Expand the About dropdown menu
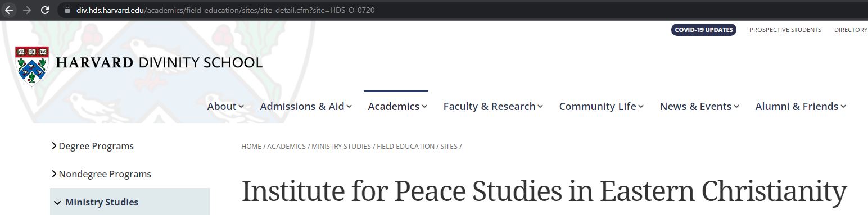This screenshot has height=215, width=868. point(225,106)
